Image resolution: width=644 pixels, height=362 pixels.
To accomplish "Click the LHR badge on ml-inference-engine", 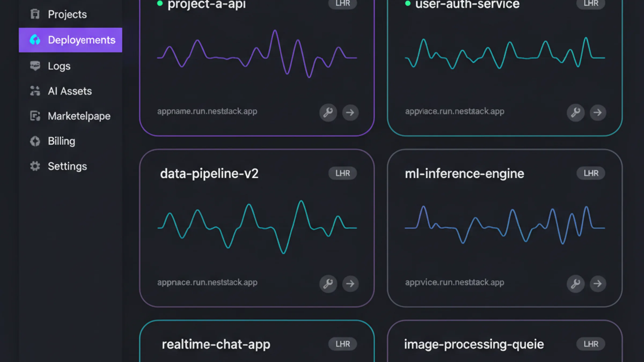I will pos(591,173).
